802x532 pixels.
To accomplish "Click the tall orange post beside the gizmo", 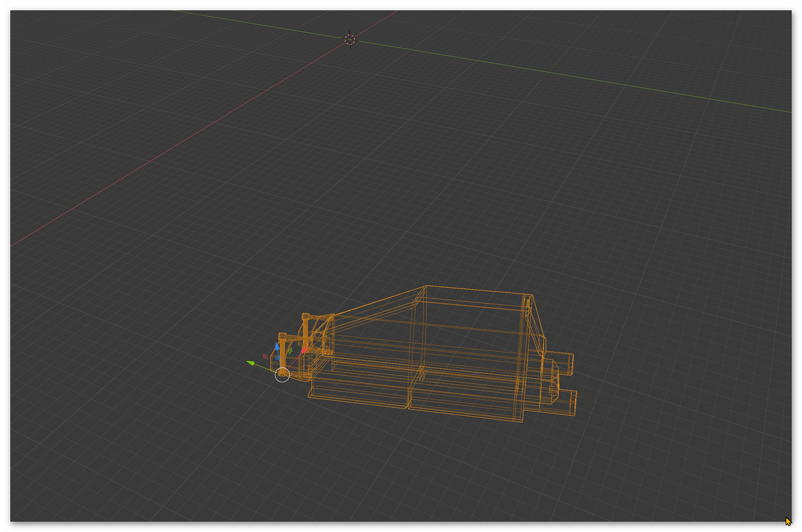I will click(283, 350).
